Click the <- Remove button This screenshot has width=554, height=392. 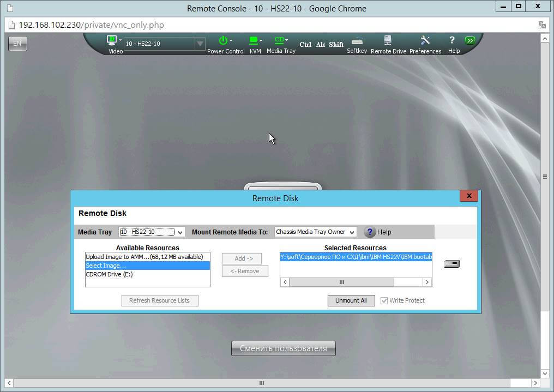[x=245, y=271]
